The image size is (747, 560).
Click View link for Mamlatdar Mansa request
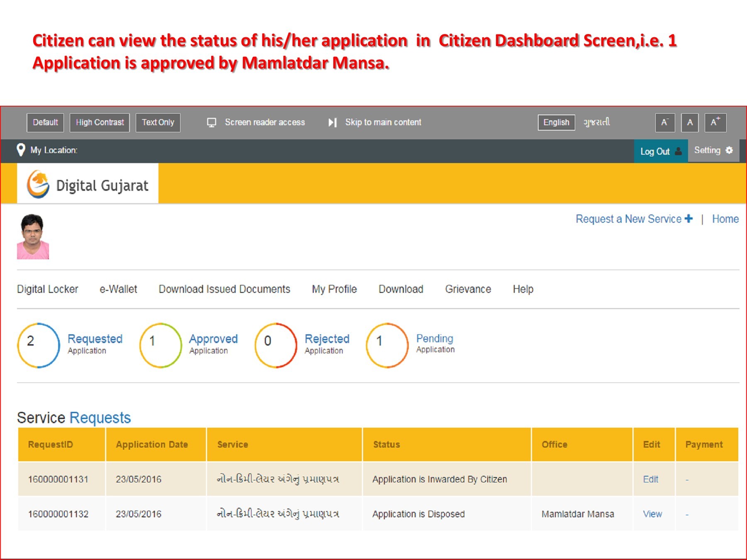point(652,514)
